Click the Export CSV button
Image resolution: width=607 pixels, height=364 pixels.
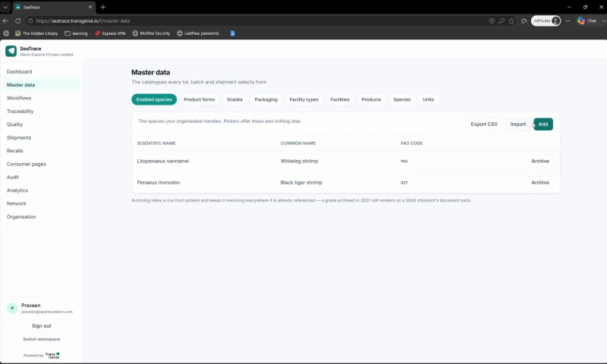coord(484,124)
